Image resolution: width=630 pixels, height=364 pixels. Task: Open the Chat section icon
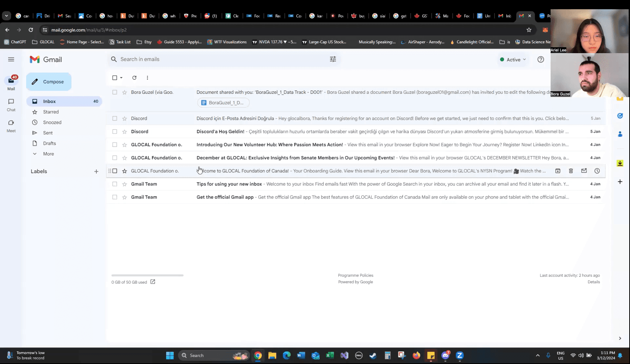11,102
